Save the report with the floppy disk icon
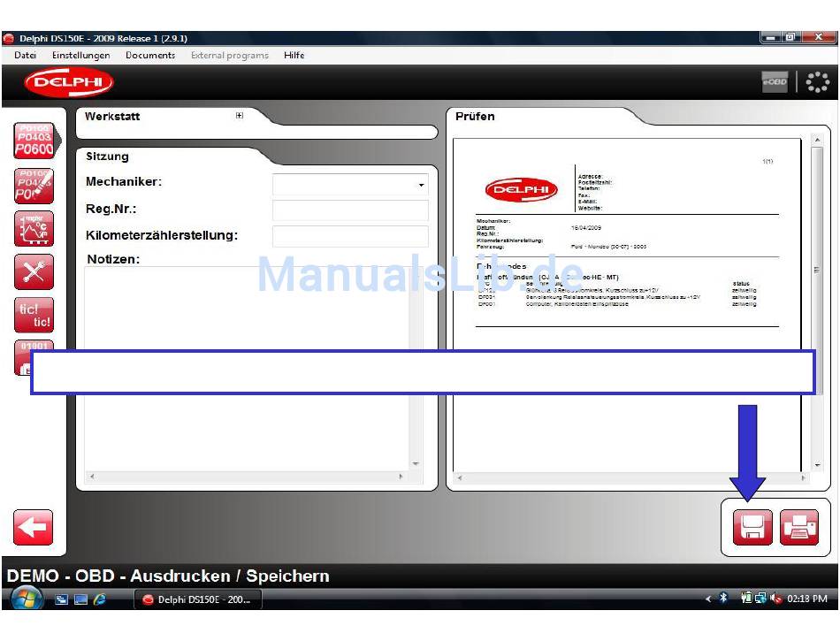This screenshot has width=840, height=641. tap(752, 528)
